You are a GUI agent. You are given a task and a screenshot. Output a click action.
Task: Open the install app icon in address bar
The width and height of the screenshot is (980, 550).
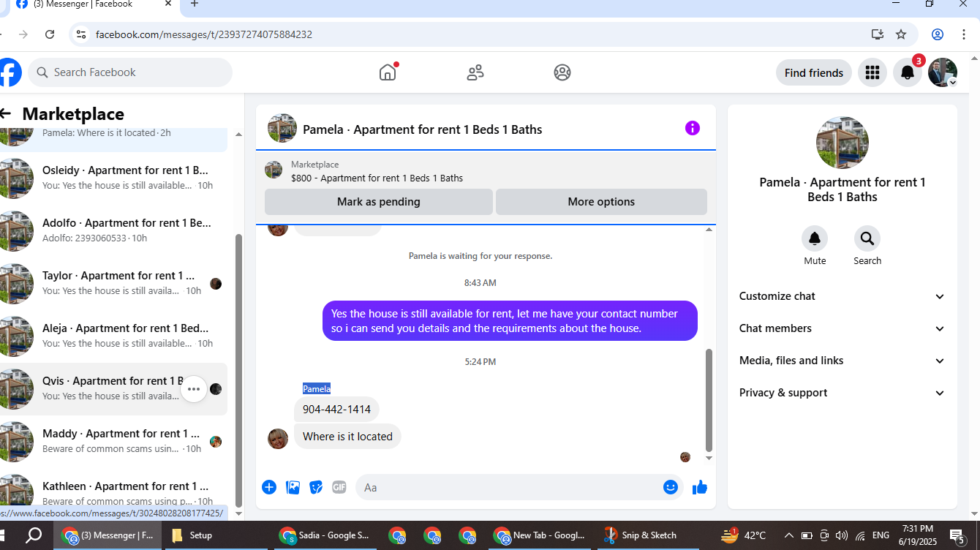tap(877, 34)
